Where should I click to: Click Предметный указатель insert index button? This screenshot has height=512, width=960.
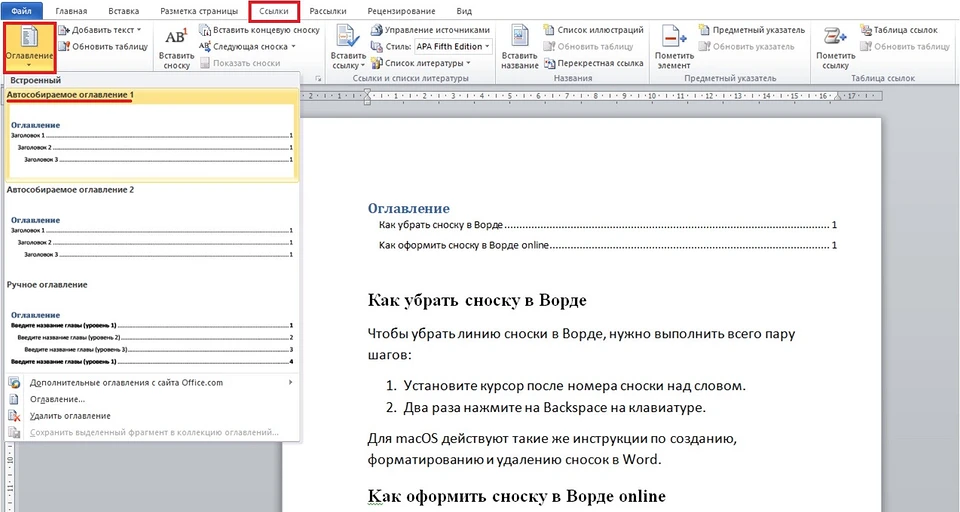coord(750,31)
